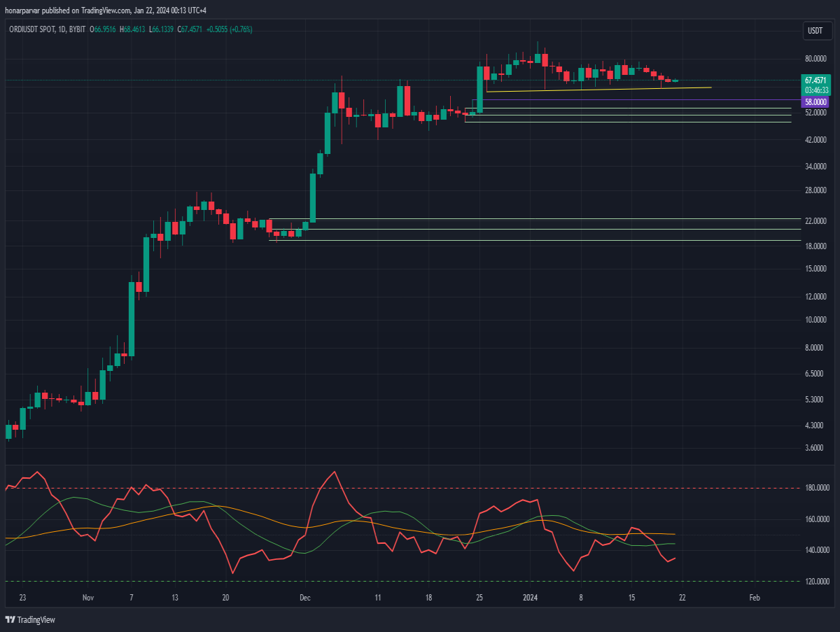840x632 pixels.
Task: Click the purple 58.0000 price label
Action: click(x=815, y=102)
